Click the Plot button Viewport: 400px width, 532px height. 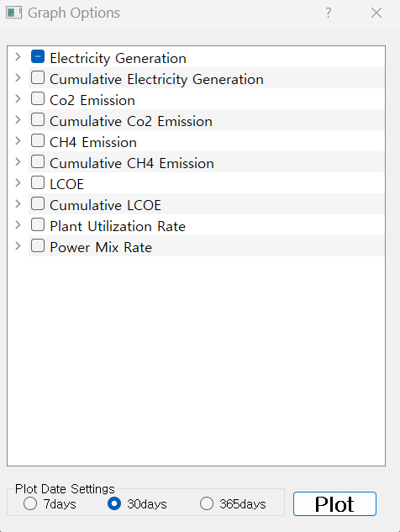pos(334,503)
